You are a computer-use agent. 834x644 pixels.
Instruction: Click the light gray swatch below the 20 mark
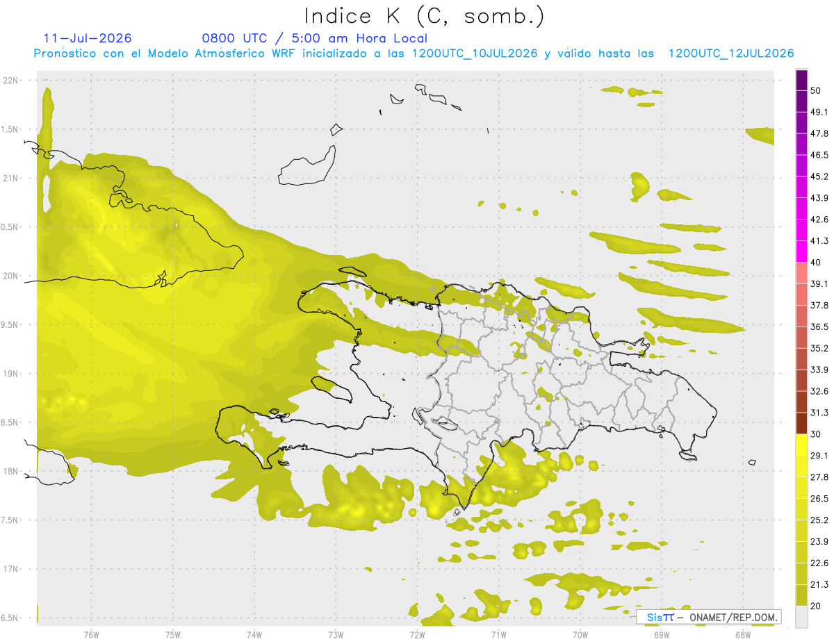(x=801, y=617)
